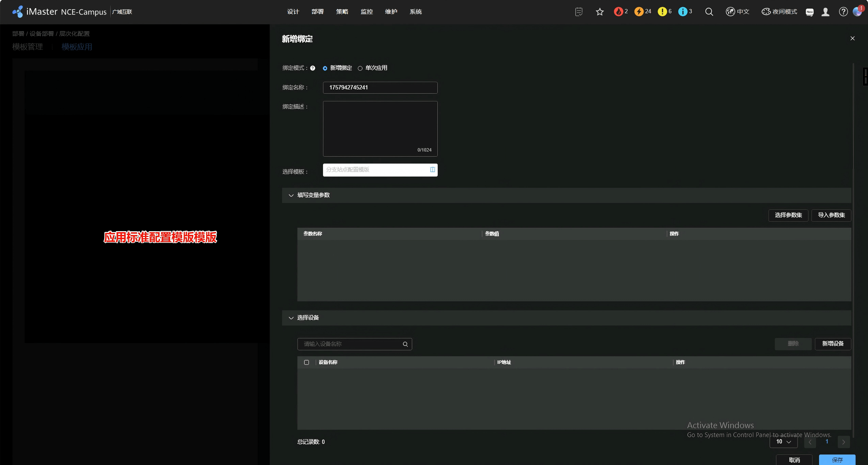868x465 pixels.
Task: Click the 新增设备 button
Action: (x=833, y=344)
